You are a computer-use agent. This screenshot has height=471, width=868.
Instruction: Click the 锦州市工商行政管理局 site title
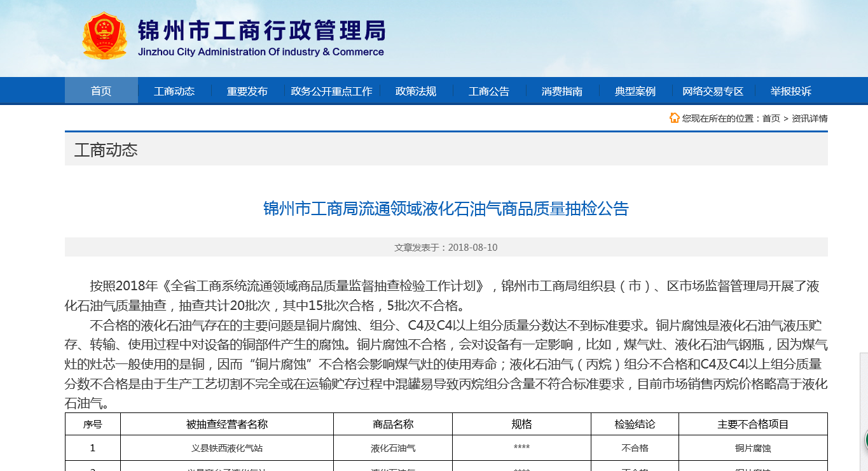click(261, 31)
